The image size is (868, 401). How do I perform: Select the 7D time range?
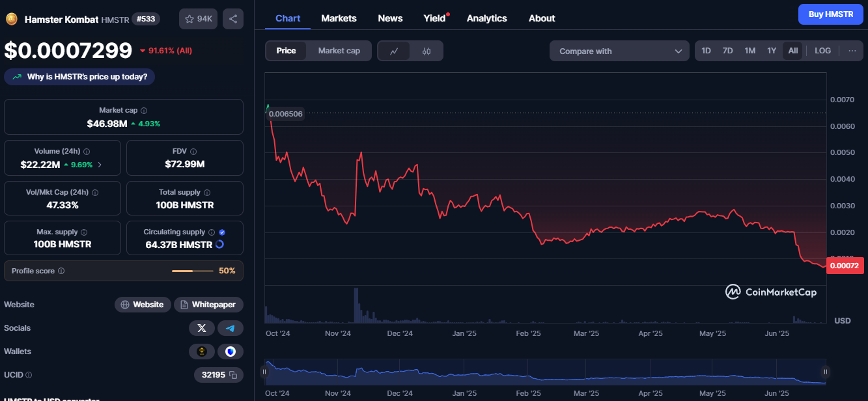(727, 51)
